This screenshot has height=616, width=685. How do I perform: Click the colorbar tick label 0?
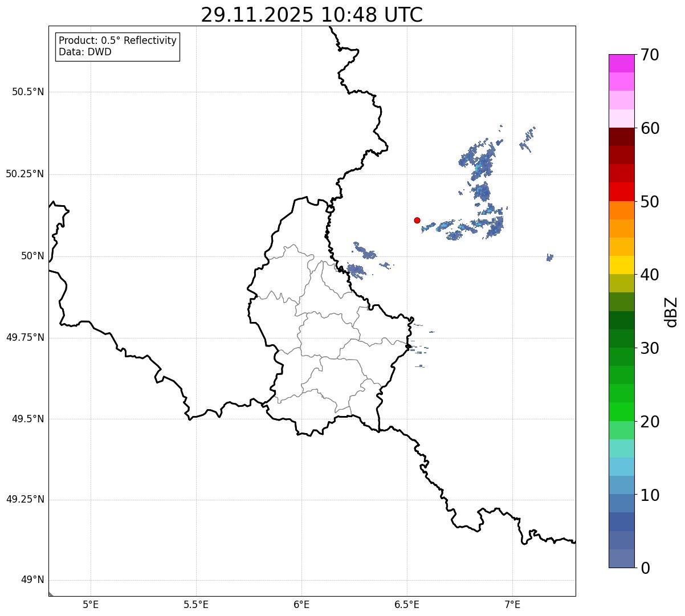(645, 568)
